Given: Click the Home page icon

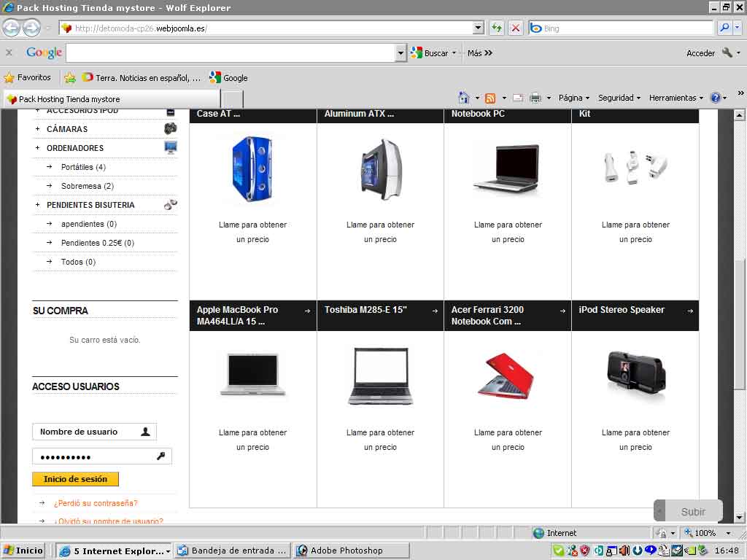Looking at the screenshot, I should [463, 98].
